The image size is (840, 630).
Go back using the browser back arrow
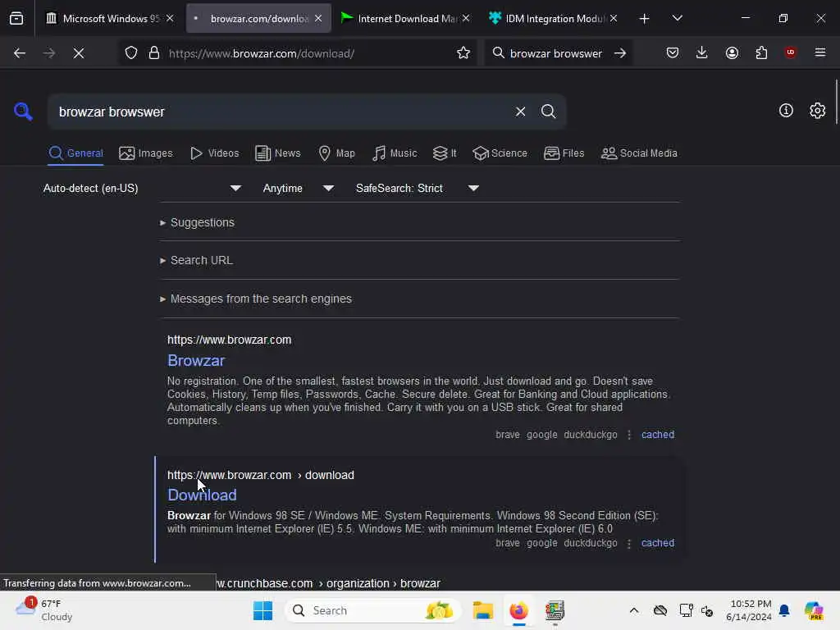click(20, 53)
